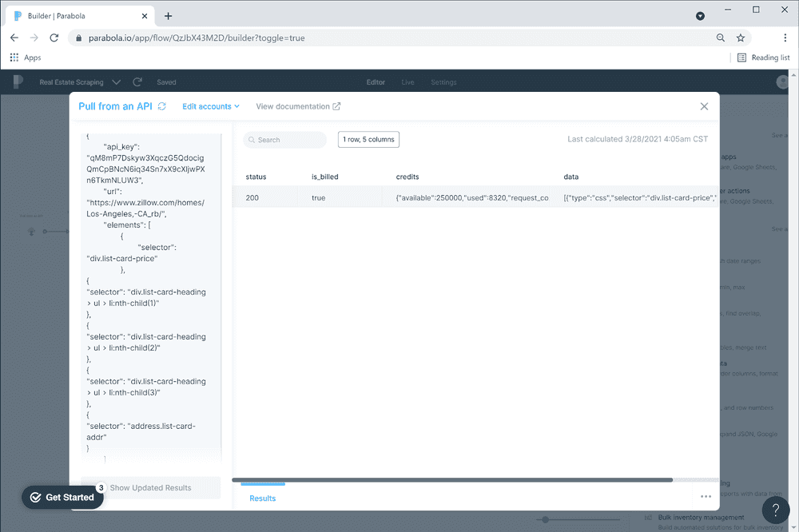Click the Show Updated Results button

(x=151, y=487)
